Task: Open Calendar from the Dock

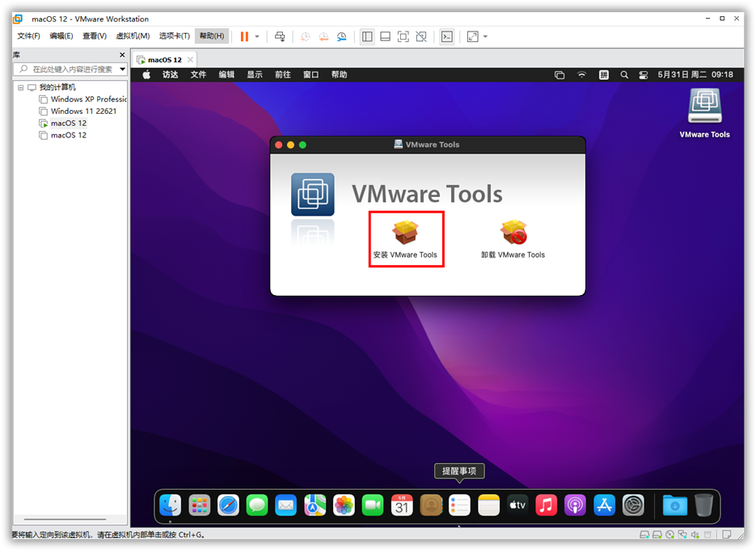Action: pos(402,505)
